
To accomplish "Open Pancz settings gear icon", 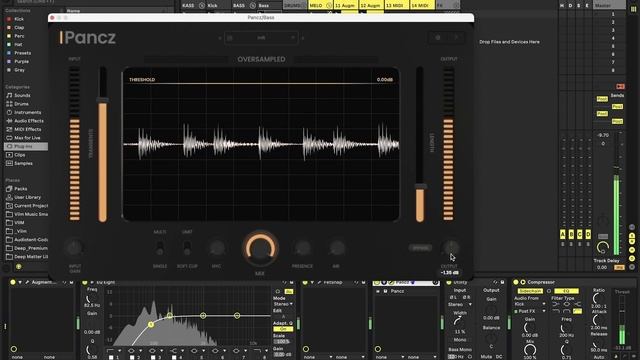I will tap(438, 38).
